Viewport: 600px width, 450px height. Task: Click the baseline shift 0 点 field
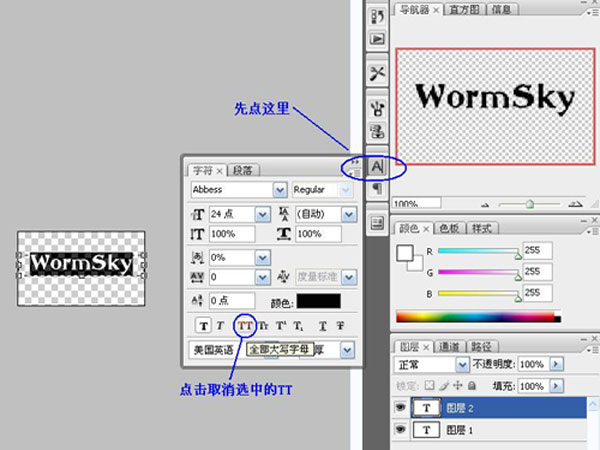pos(232,301)
